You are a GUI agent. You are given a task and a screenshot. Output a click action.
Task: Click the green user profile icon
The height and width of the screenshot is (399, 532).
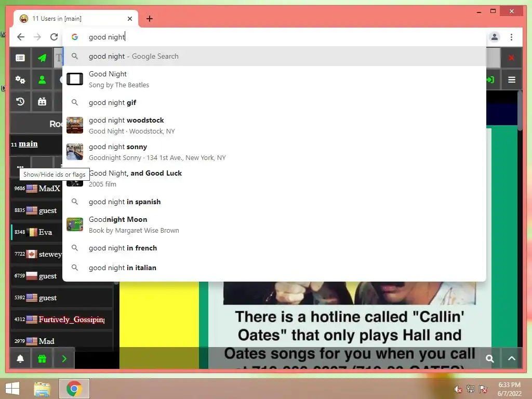(42, 79)
